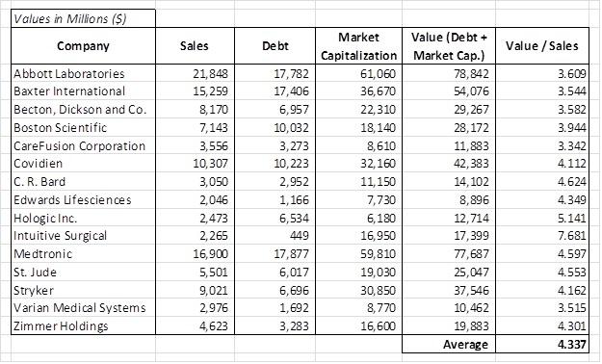Image resolution: width=602 pixels, height=364 pixels.
Task: Select the Market Capitalization header cell
Action: click(358, 45)
